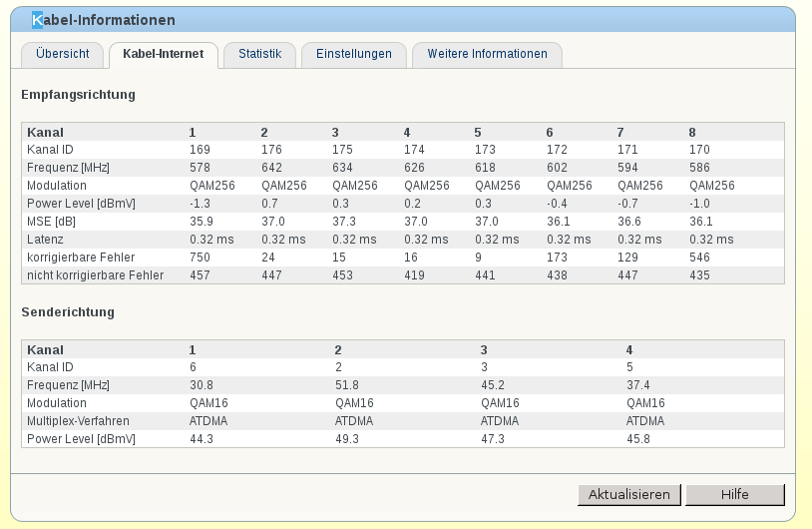This screenshot has width=812, height=529.
Task: Select downstream frequency 594
Action: [627, 168]
